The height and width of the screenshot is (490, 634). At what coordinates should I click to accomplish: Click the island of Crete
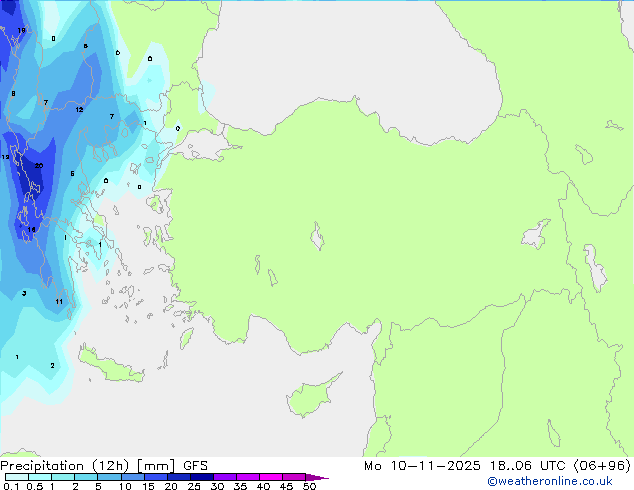tap(111, 366)
